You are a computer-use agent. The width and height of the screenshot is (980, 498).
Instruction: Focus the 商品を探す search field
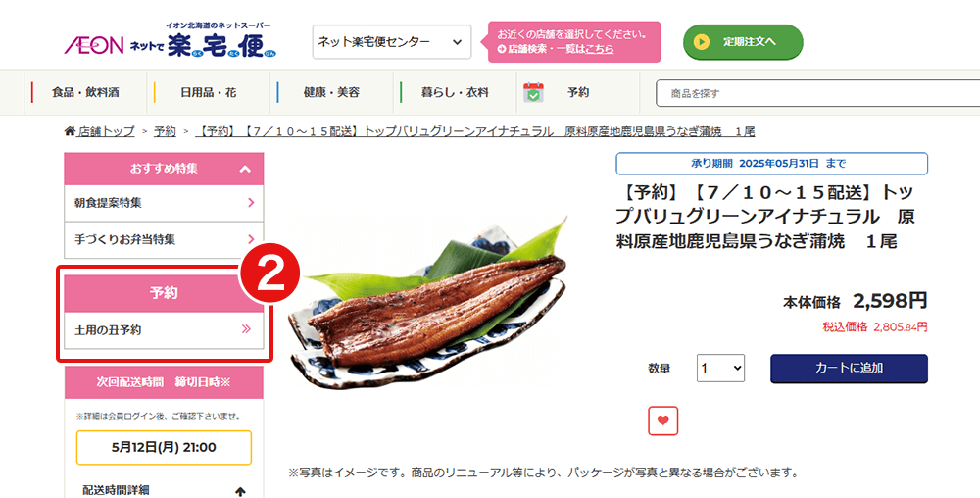point(817,93)
